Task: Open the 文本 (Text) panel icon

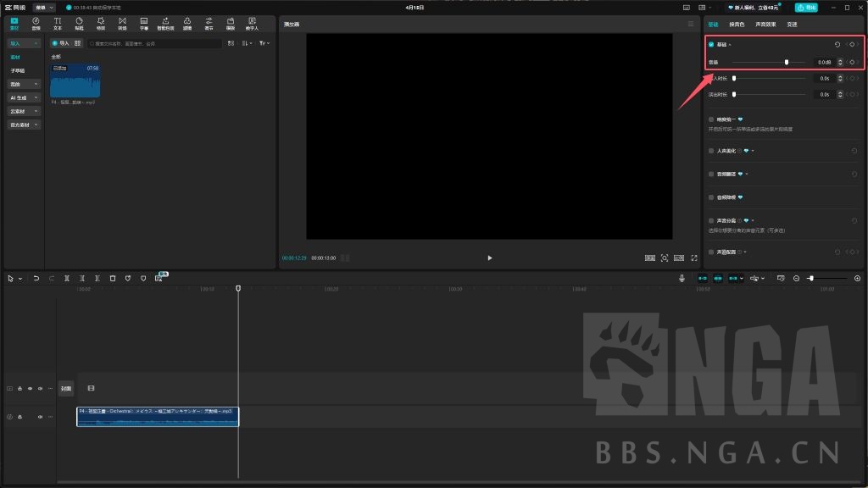Action: coord(58,22)
